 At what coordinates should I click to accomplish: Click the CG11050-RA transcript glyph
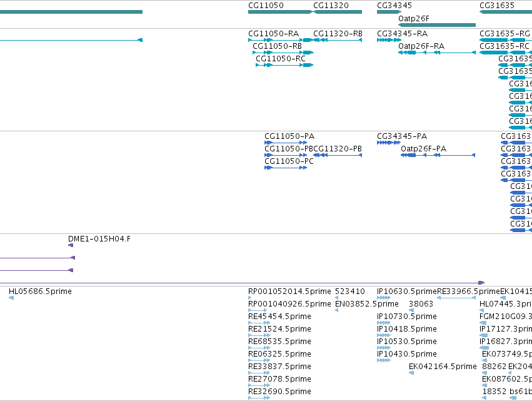pos(280,40)
